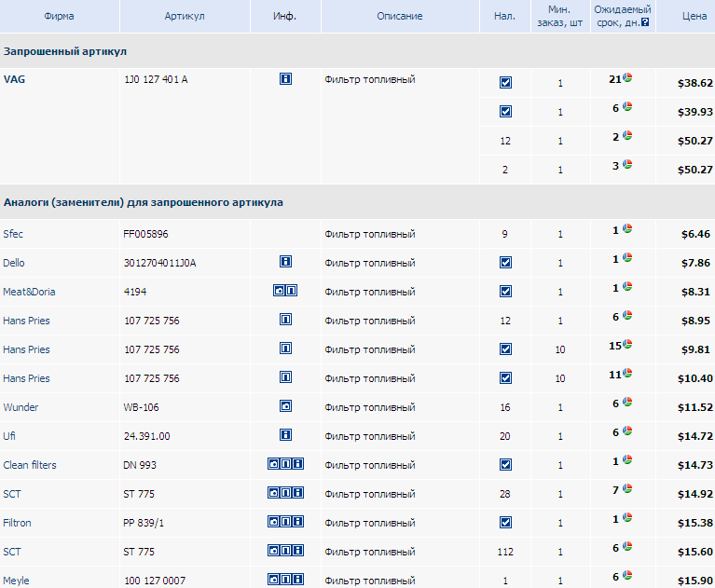
Task: Sort by the Фирма column header
Action: tap(59, 16)
